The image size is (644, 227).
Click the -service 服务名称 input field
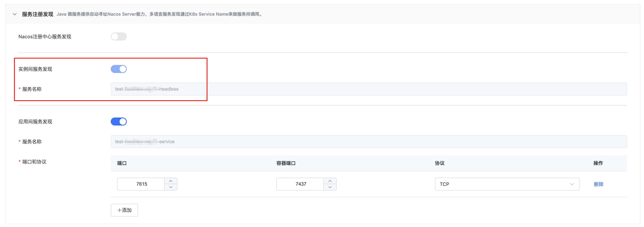click(369, 142)
